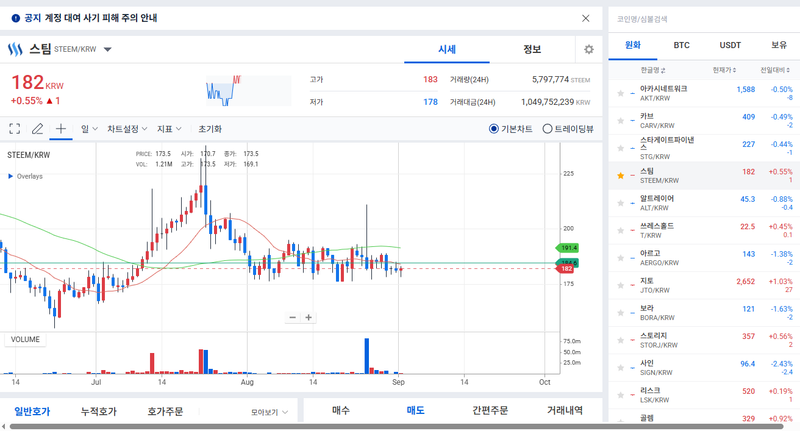Open the settings gear icon
This screenshot has height=431, width=800.
589,49
